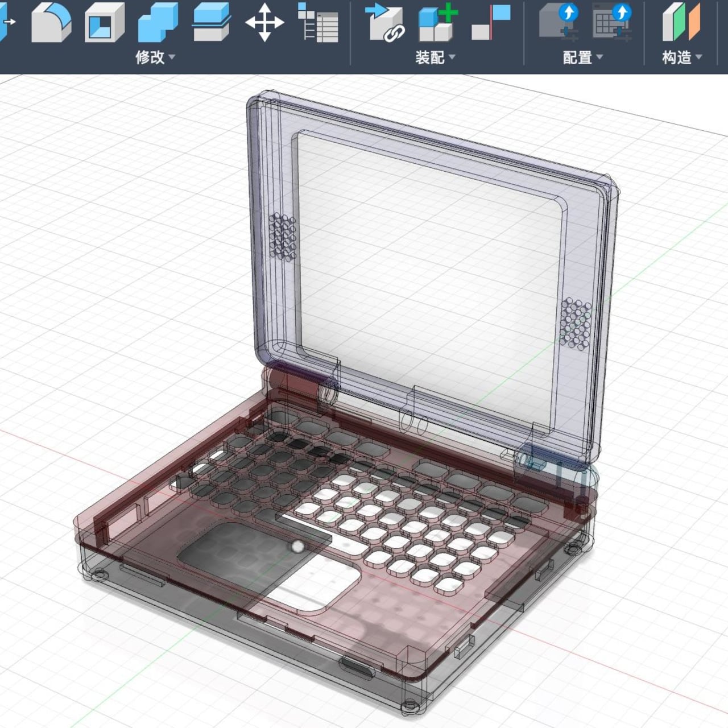The width and height of the screenshot is (728, 728).
Task: Select the Offset Plane construct tool
Action: 681,23
